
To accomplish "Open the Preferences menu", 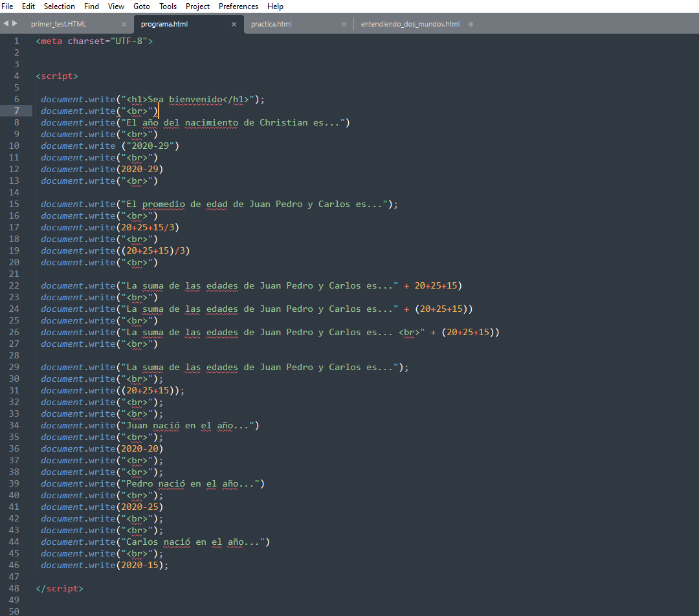I will click(x=238, y=6).
